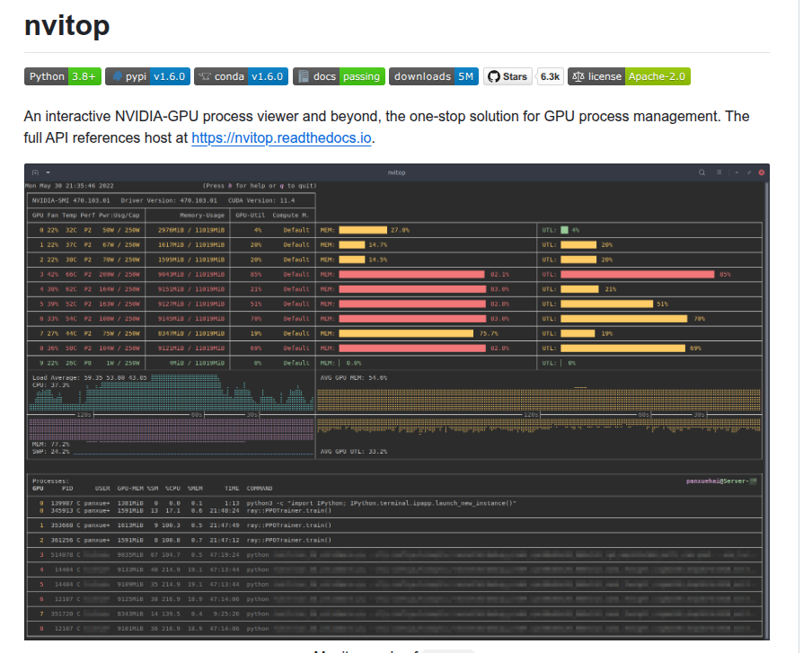812x653 pixels.
Task: Expand the dropdown arrow beside the terminal tab icon
Action: pyautogui.click(x=49, y=175)
